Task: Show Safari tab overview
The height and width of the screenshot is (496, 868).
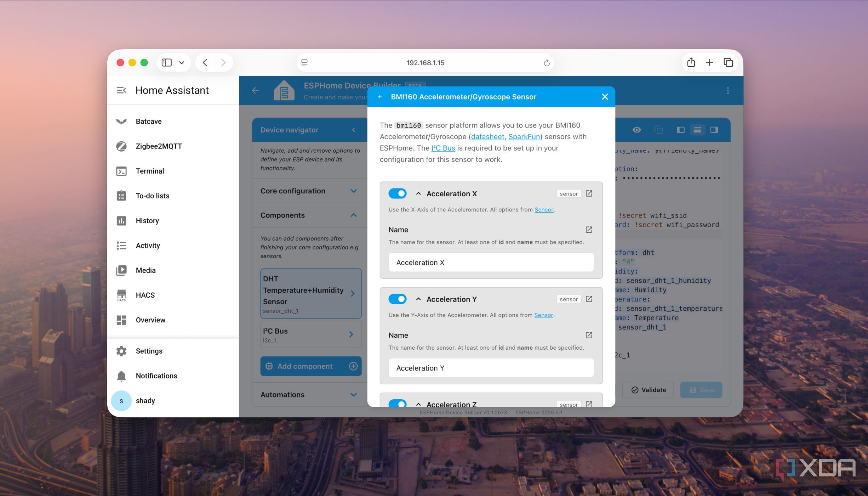Action: (x=728, y=63)
